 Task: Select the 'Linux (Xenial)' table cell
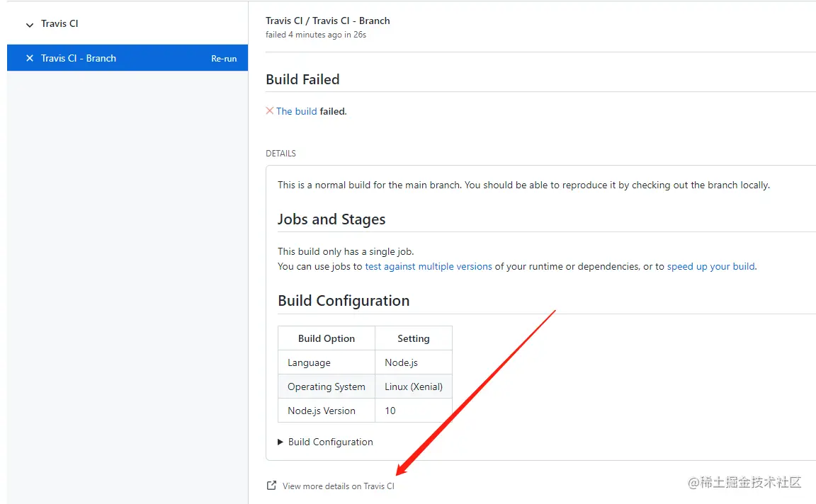(x=414, y=386)
